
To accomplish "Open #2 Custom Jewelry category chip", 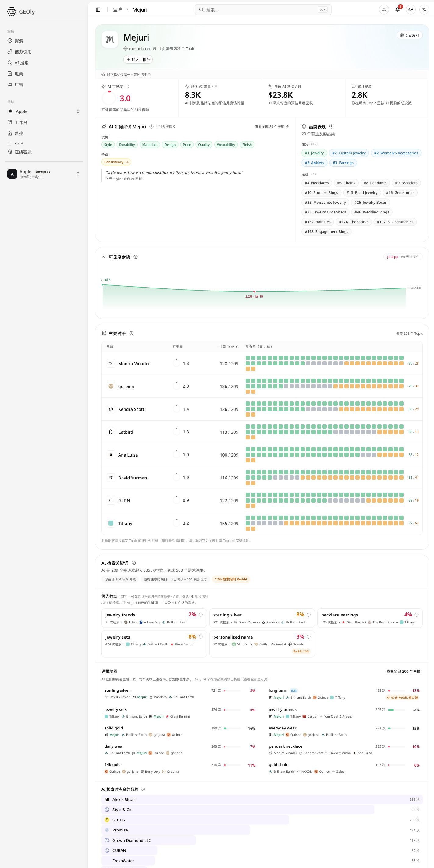I will coord(349,153).
